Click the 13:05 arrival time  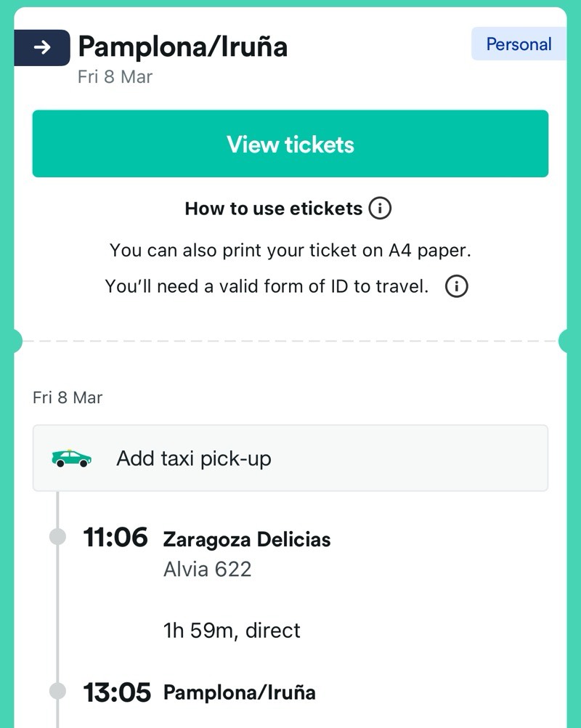pos(117,692)
